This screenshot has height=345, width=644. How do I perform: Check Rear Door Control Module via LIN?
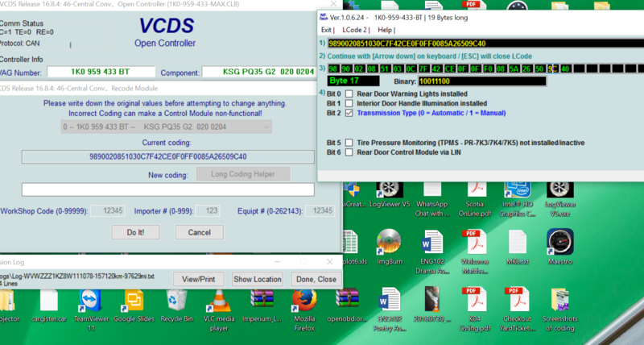pos(349,152)
